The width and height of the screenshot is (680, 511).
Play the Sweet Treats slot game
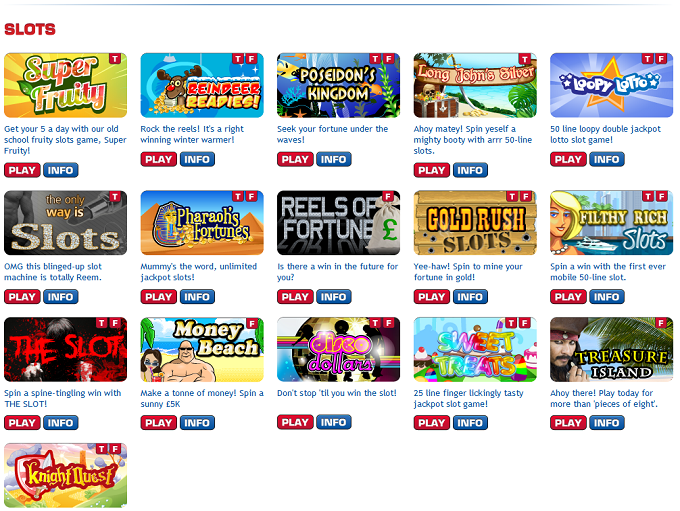tap(432, 423)
